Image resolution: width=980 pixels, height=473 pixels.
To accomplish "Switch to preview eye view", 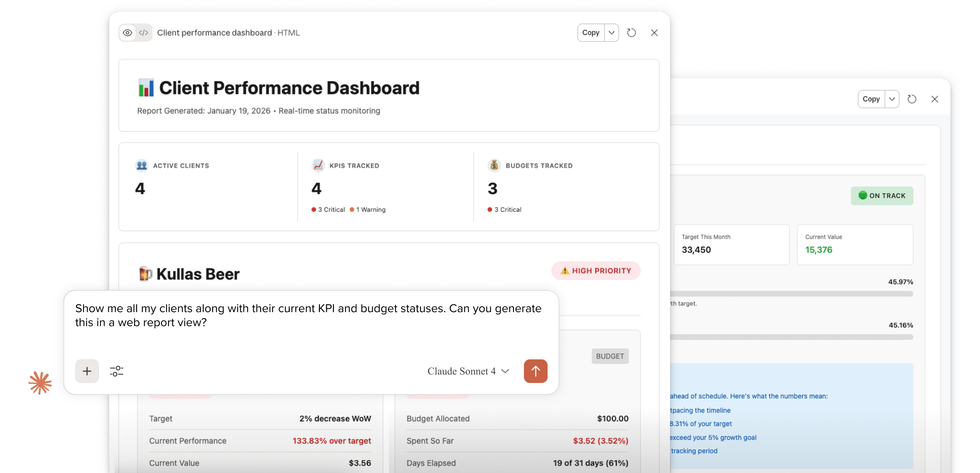I will click(x=128, y=33).
